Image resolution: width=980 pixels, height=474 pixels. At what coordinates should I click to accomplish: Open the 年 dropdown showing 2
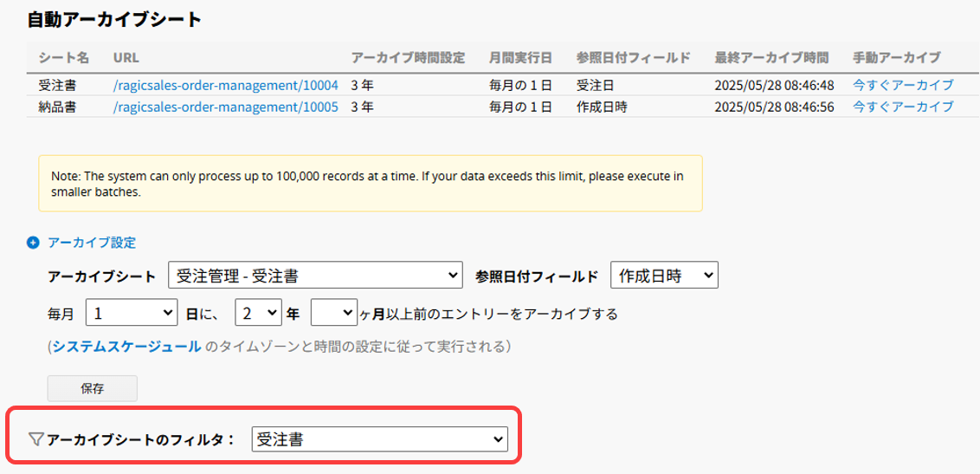258,313
